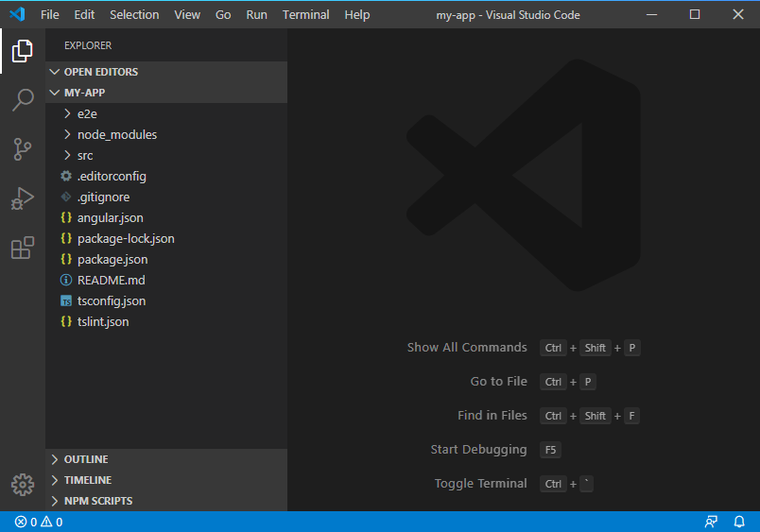The height and width of the screenshot is (532, 760).
Task: Open the Run menu
Action: (x=256, y=15)
